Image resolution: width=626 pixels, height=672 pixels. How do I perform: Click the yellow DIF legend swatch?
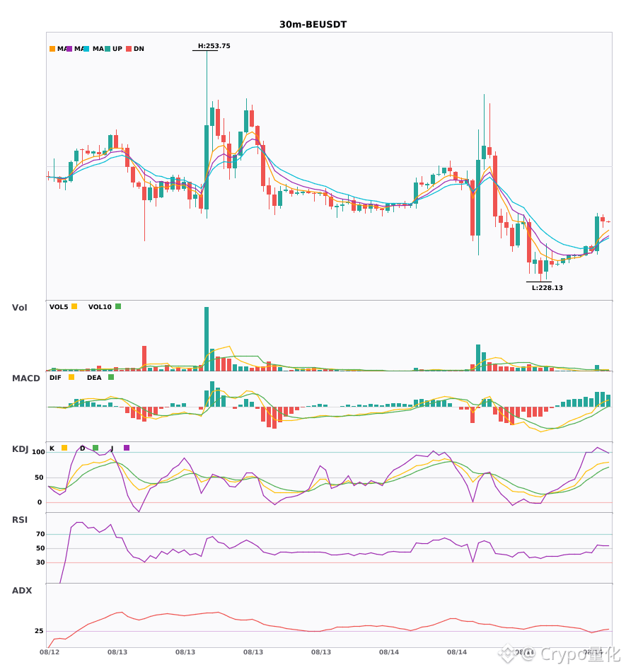coord(71,377)
